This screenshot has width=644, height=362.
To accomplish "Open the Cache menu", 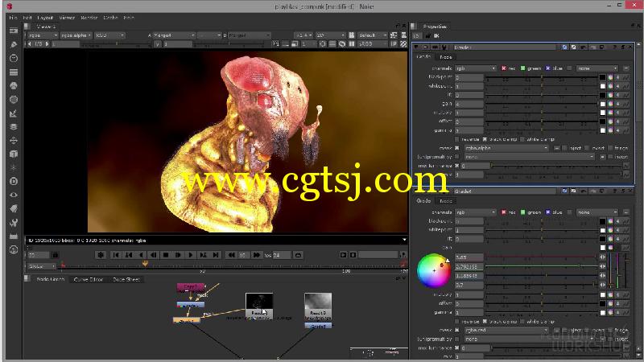I will (x=110, y=18).
